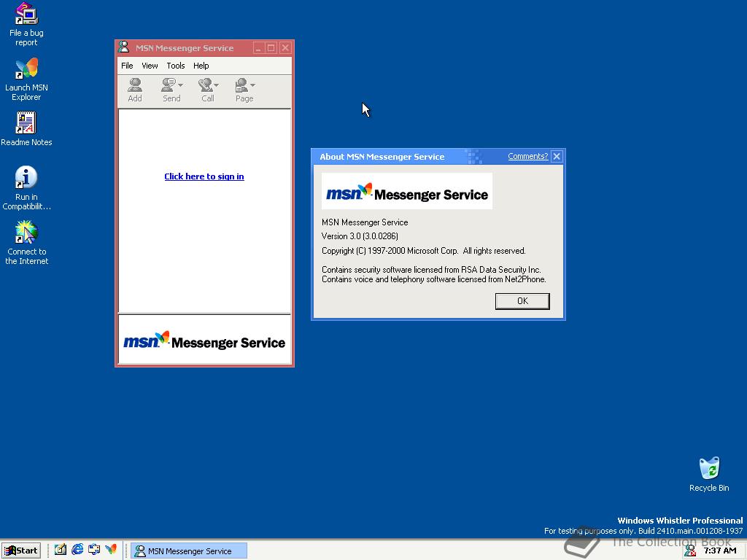Viewport: 747px width, 560px height.
Task: Click the system clock showing 7:37 AM
Action: tap(720, 551)
